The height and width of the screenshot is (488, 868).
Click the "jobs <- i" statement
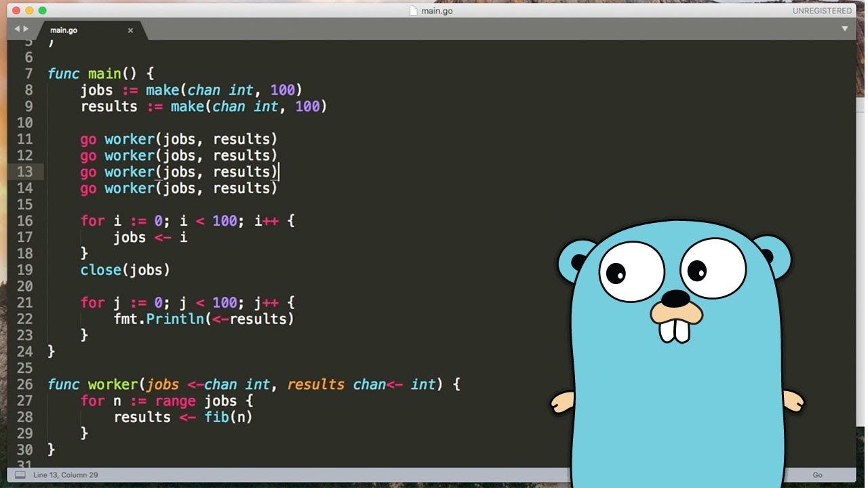point(151,237)
